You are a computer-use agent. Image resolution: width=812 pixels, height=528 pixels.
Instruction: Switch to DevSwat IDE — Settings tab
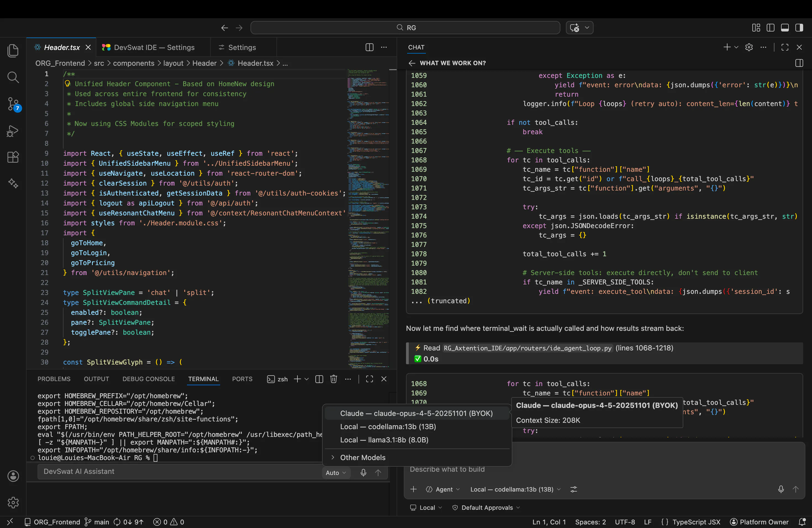[153, 47]
